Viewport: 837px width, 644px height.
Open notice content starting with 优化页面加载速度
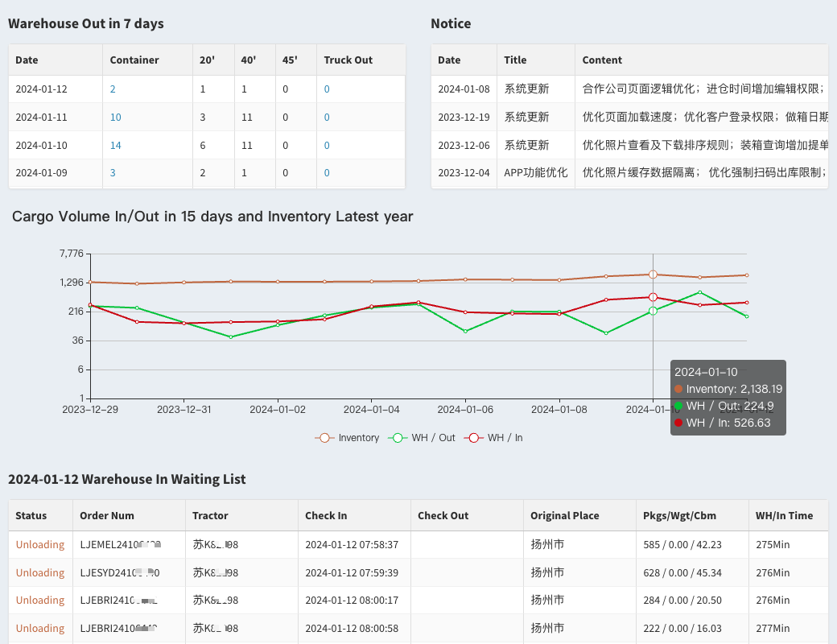(x=705, y=117)
